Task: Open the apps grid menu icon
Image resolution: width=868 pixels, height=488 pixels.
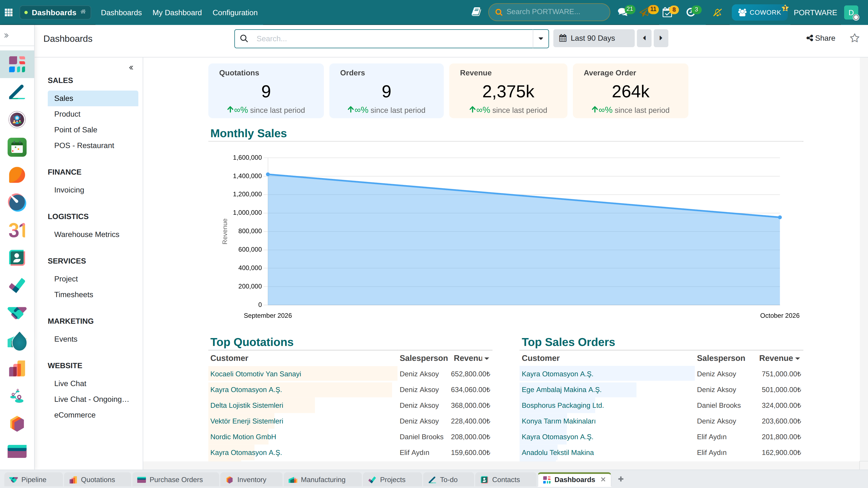Action: click(x=9, y=12)
